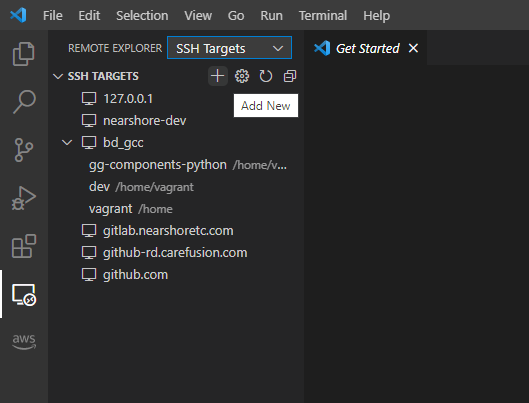This screenshot has width=529, height=403.
Task: Click monitor icon next to bd_gcc
Action: 89,143
